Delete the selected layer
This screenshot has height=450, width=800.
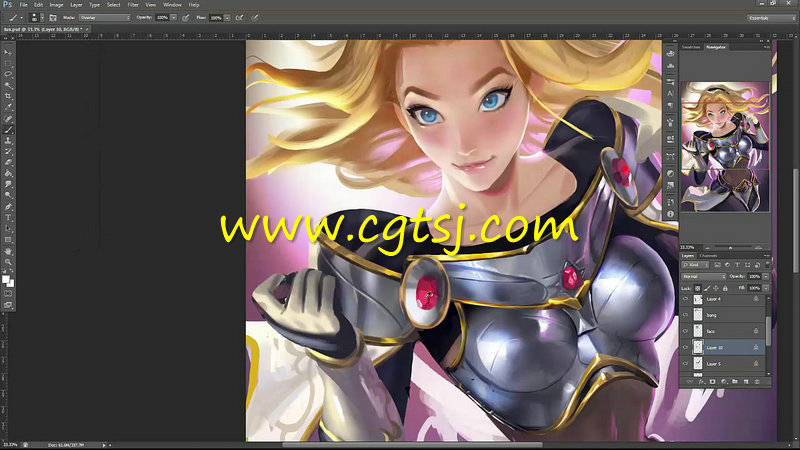pyautogui.click(x=757, y=382)
